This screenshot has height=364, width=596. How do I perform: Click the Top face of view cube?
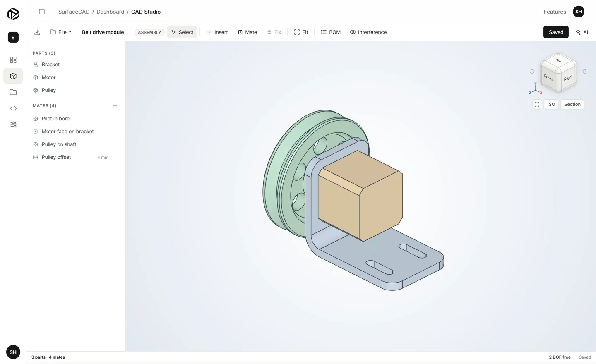point(558,61)
